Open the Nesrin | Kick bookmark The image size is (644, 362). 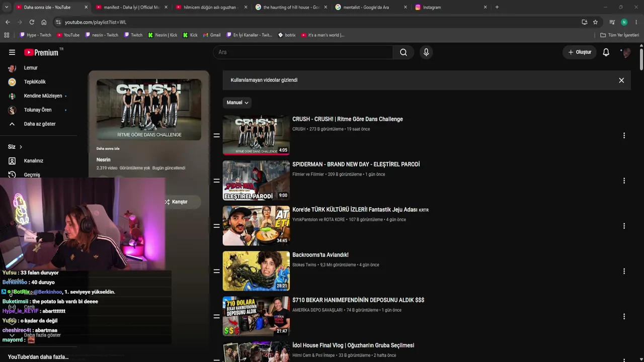point(163,35)
